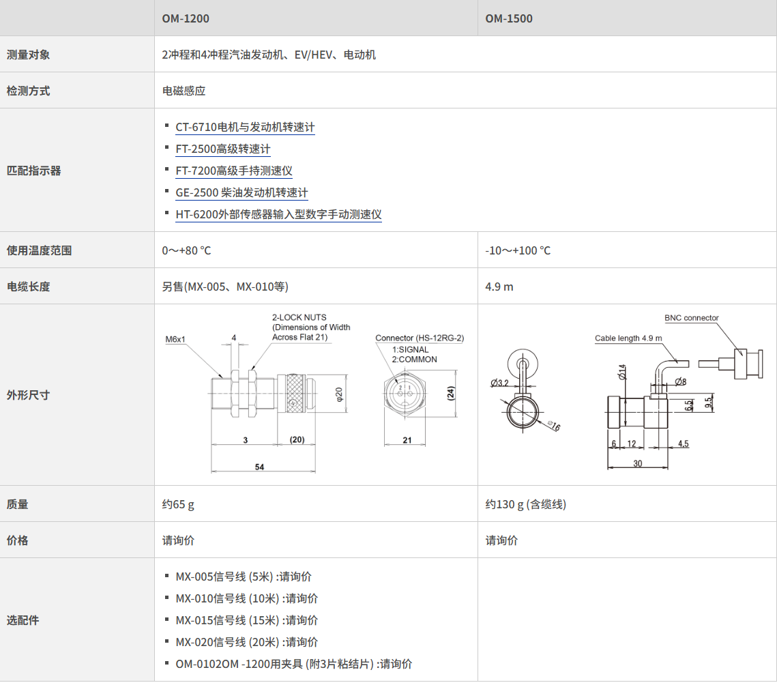Click 请询价 under OM-1500 price
Image resolution: width=777 pixels, height=700 pixels.
501,540
